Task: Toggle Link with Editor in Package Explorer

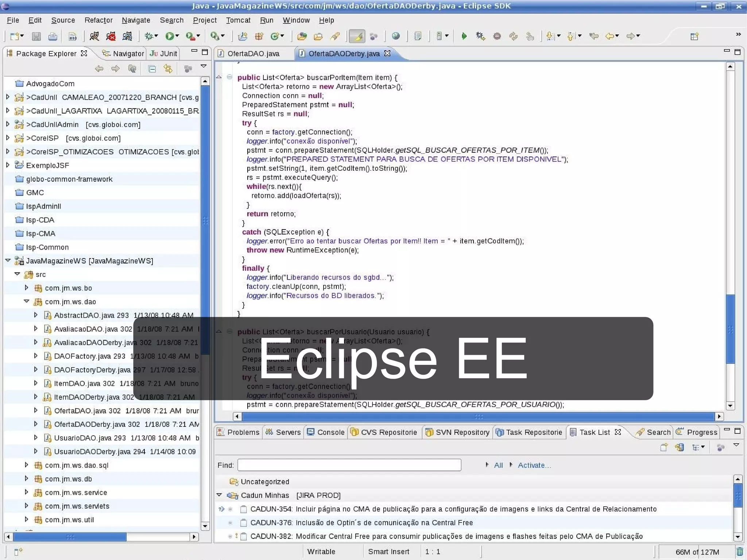Action: pos(168,69)
